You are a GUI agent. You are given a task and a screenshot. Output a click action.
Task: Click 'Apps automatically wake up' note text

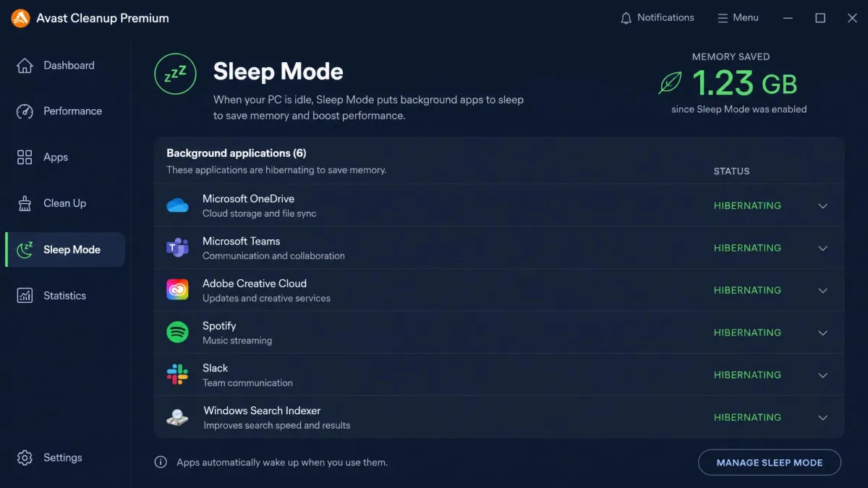(282, 462)
